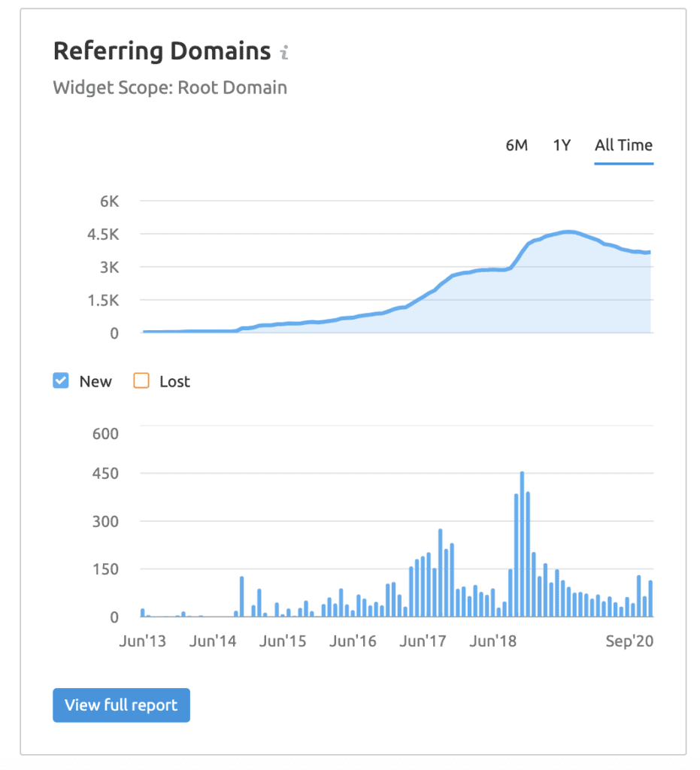Click the Jun'14 axis label
Viewport: 700px width, 770px height.
tap(213, 641)
